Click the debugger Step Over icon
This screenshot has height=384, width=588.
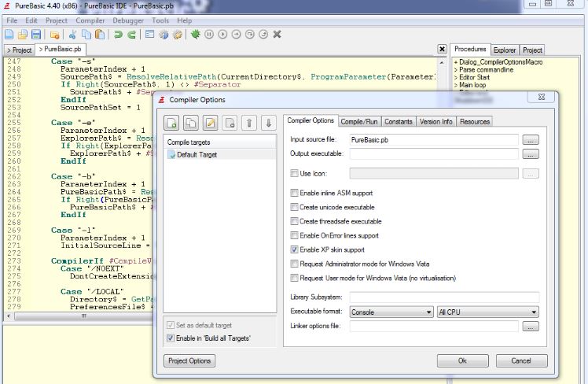click(250, 35)
